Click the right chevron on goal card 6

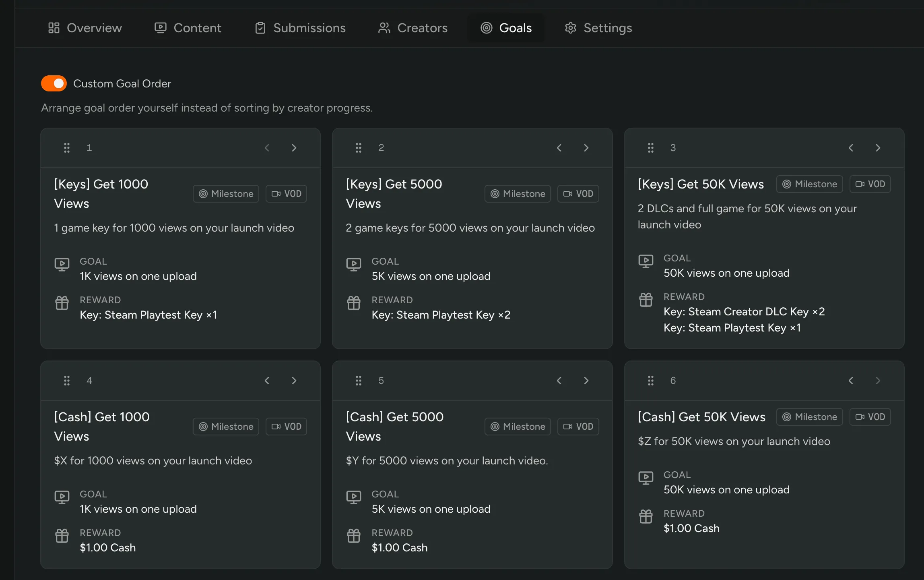click(x=878, y=381)
